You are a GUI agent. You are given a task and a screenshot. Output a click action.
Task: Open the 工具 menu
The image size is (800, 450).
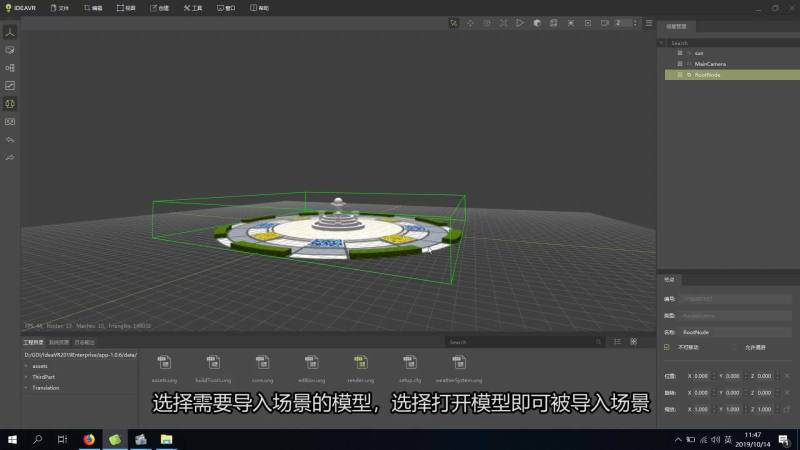coord(193,8)
